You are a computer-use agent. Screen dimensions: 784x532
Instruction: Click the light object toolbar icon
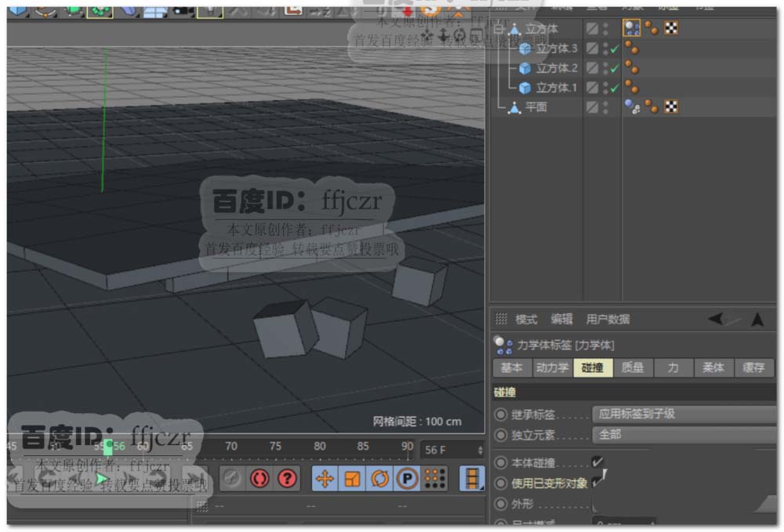coord(210,12)
